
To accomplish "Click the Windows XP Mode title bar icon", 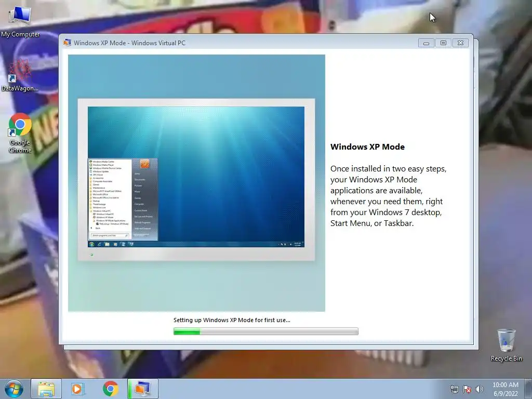I will pos(67,43).
